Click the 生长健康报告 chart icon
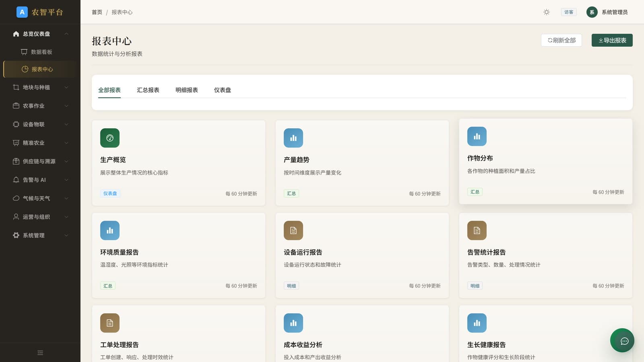This screenshot has height=362, width=644. point(477,323)
